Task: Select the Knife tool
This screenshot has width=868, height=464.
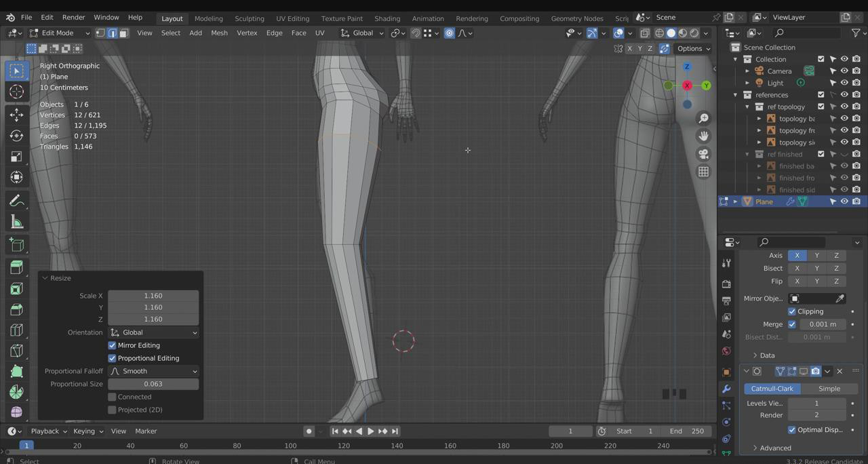Action: pos(17,351)
